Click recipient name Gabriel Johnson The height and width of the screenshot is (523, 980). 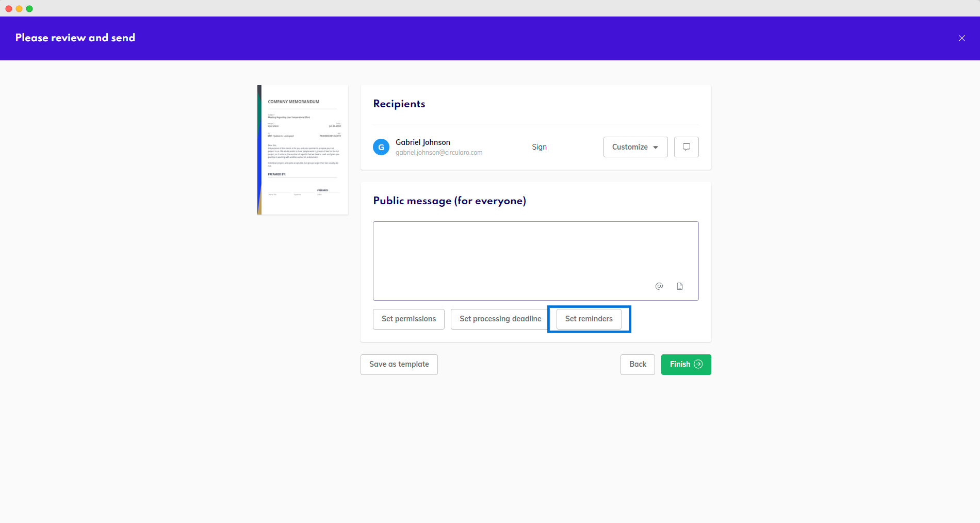coord(422,142)
